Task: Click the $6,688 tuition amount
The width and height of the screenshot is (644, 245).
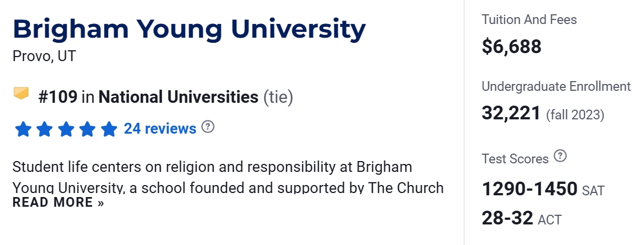Action: click(511, 47)
